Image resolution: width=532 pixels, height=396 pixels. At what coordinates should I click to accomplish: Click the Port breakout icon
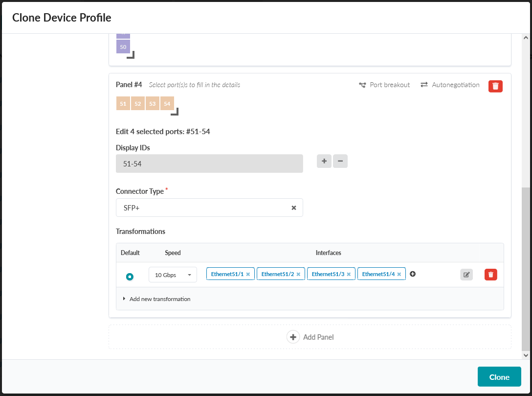point(362,85)
